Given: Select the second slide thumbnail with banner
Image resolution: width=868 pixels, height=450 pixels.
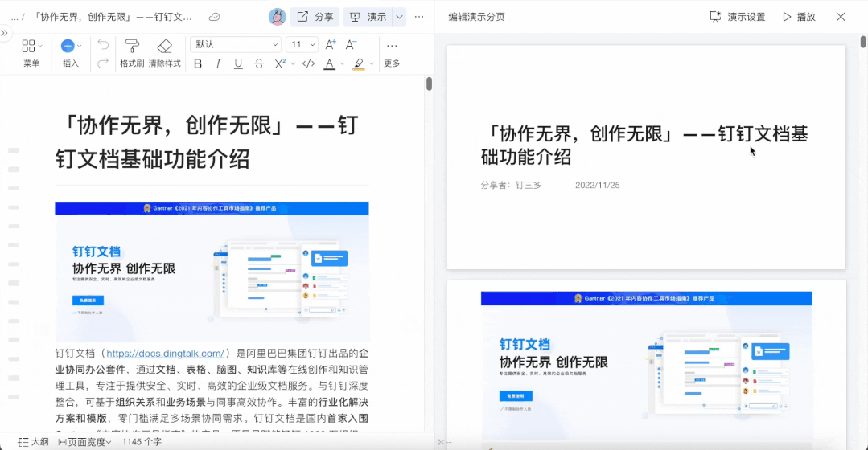Looking at the screenshot, I should (x=646, y=362).
